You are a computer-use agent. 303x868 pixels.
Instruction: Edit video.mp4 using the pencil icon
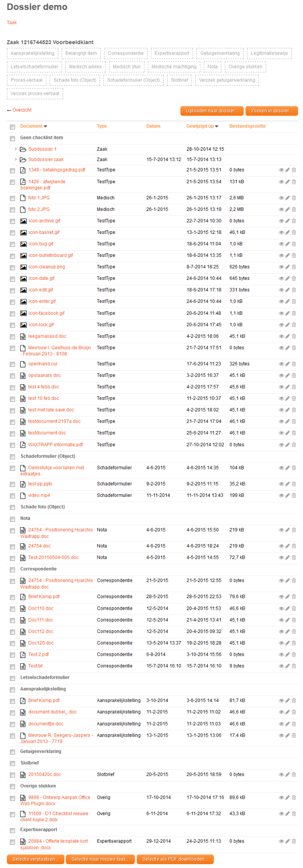click(287, 496)
